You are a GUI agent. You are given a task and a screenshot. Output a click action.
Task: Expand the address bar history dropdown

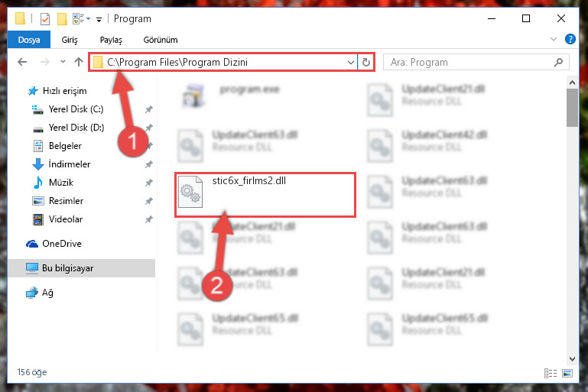coord(351,62)
